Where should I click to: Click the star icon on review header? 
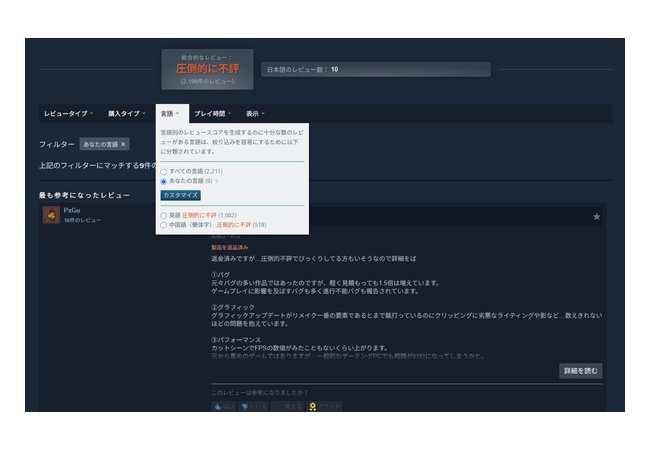597,216
